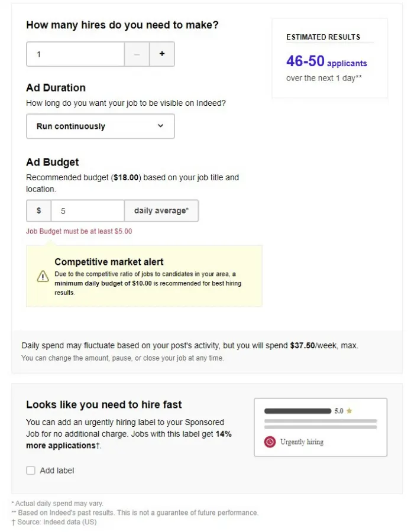
Task: Click the dark rating bar in preview
Action: coord(297,411)
